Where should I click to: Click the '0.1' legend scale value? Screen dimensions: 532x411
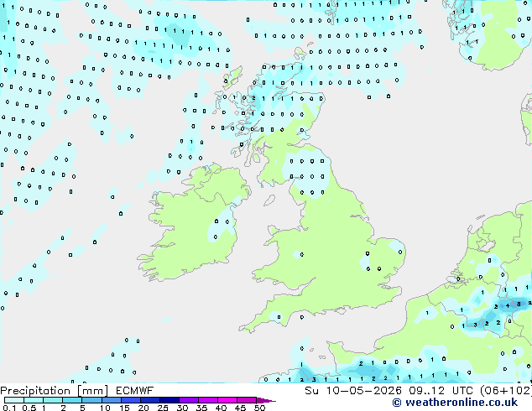tap(9, 408)
